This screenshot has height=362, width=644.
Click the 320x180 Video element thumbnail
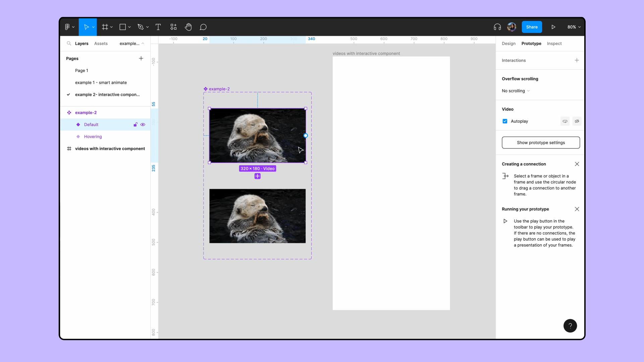(x=257, y=135)
